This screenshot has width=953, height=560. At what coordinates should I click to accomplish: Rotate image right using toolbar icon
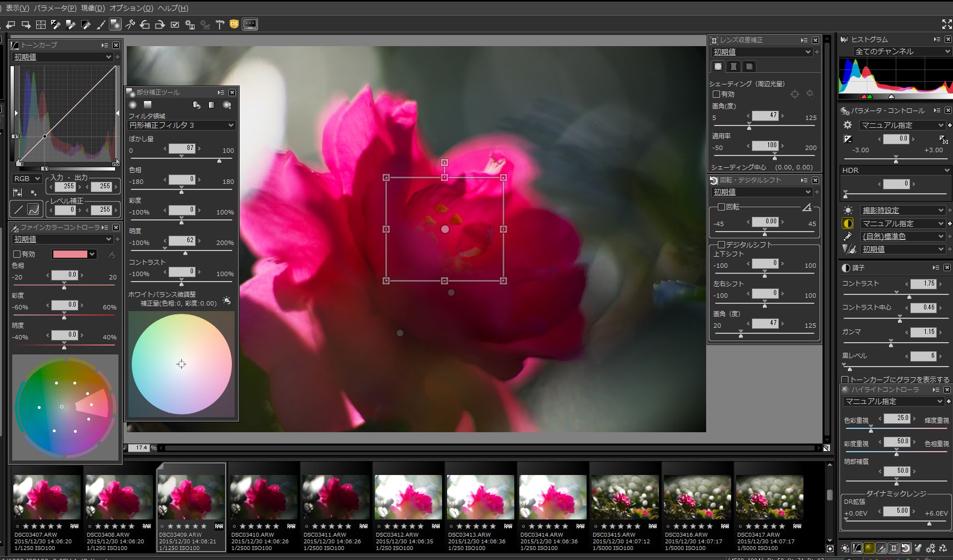160,24
